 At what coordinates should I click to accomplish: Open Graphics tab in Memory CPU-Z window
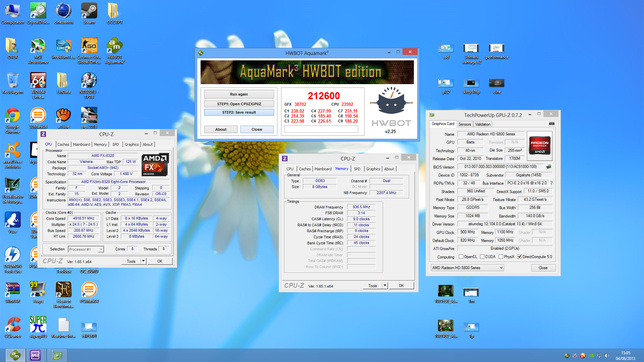coord(373,169)
